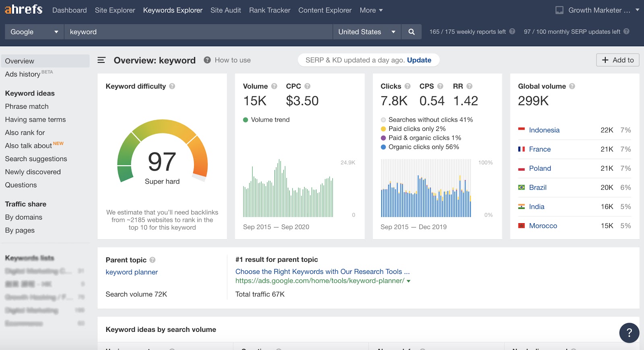Click the Volume info icon

[274, 86]
